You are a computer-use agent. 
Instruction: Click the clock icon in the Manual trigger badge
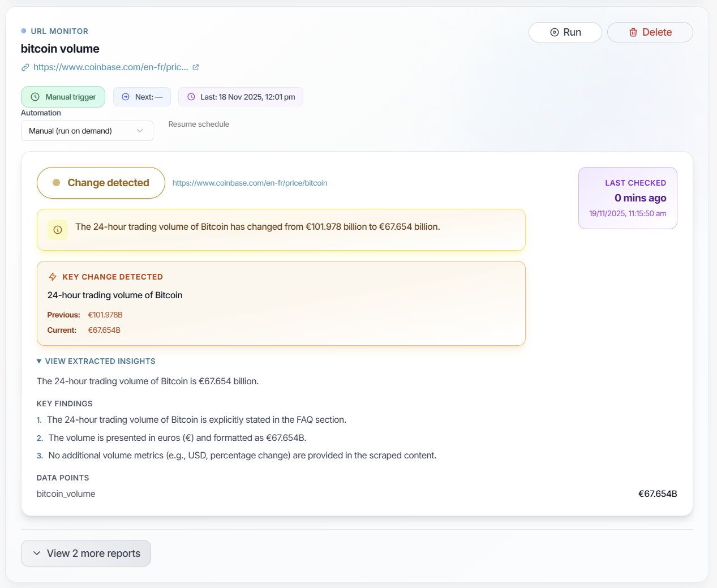pyautogui.click(x=35, y=96)
